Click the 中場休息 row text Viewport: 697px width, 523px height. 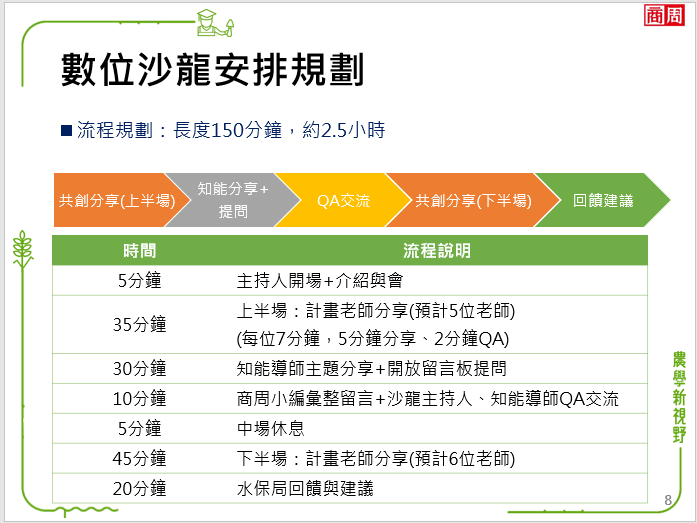click(x=270, y=429)
